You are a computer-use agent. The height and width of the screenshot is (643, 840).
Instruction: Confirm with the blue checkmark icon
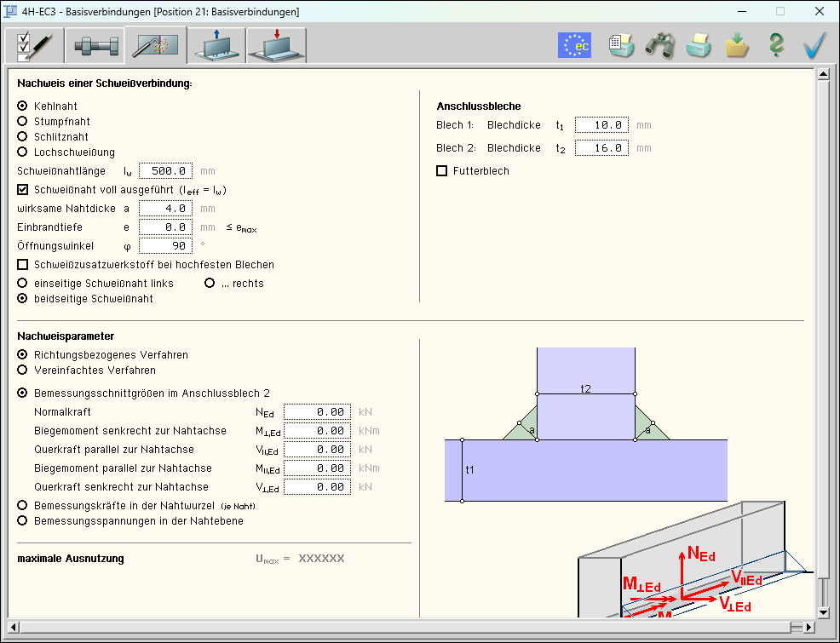click(x=814, y=45)
